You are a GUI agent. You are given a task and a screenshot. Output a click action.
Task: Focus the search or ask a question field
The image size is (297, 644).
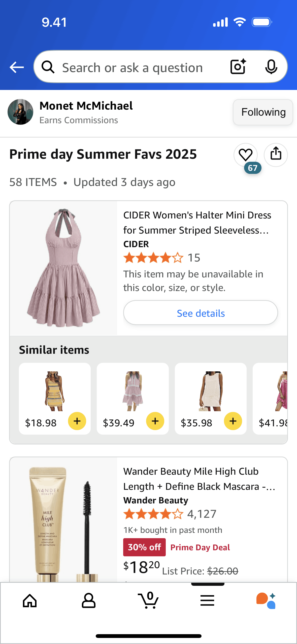132,68
